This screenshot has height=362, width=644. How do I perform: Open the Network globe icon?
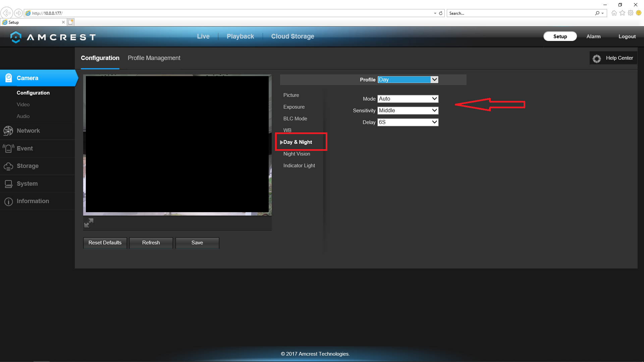pos(8,131)
